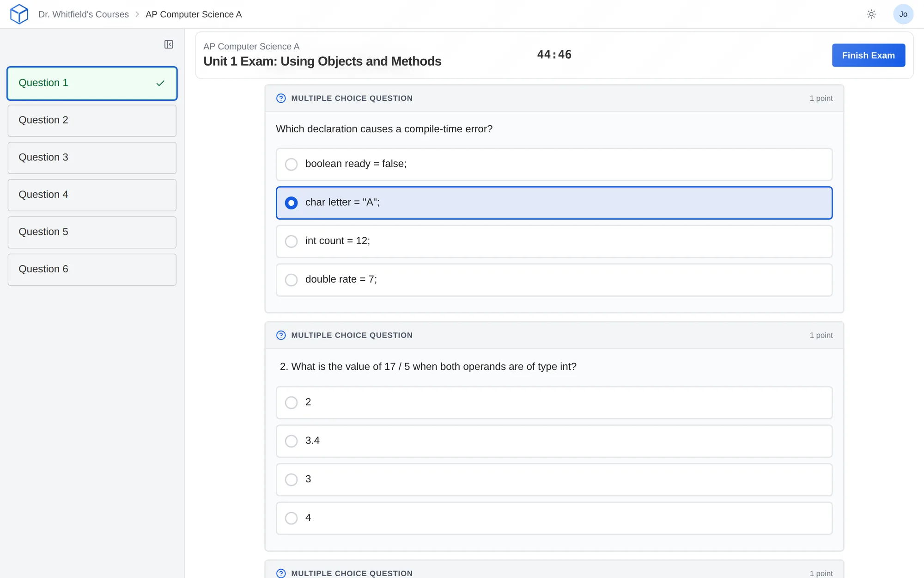Open AP Computer Science A breadcrumb
Viewport: 924px width, 578px height.
tap(194, 14)
